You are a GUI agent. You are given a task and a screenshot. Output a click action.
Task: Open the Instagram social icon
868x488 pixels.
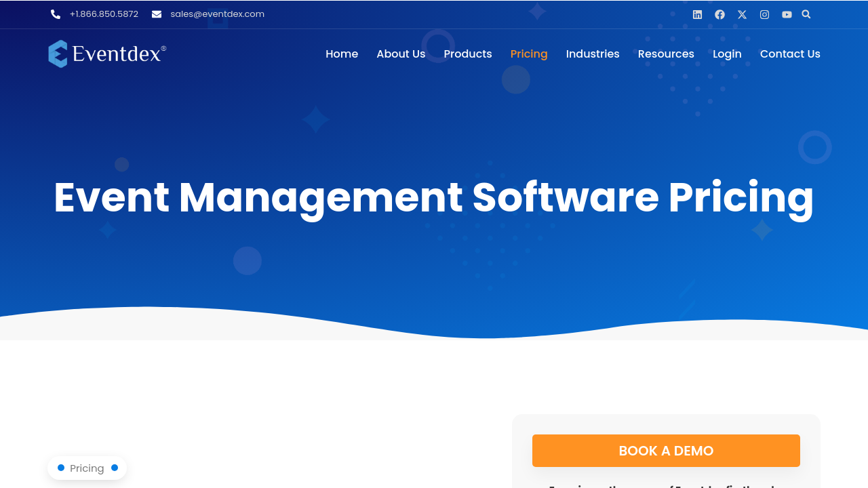point(764,14)
